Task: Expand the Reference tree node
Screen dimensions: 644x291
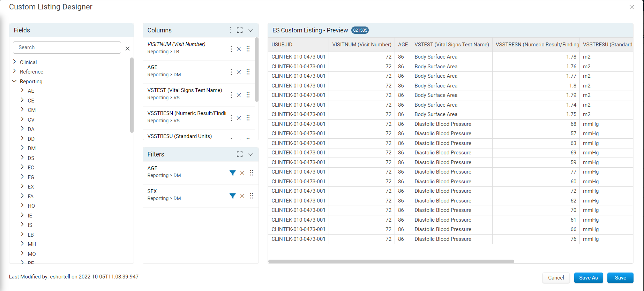Action: pos(14,71)
